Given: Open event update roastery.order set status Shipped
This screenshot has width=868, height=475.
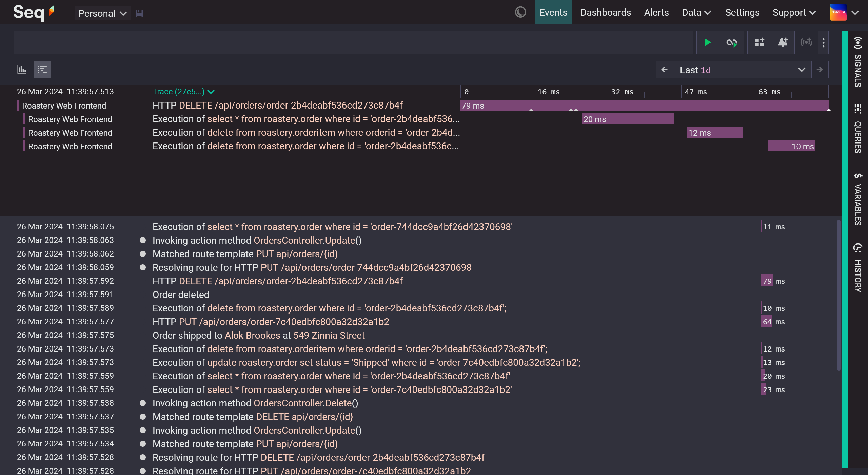Looking at the screenshot, I should [367, 362].
